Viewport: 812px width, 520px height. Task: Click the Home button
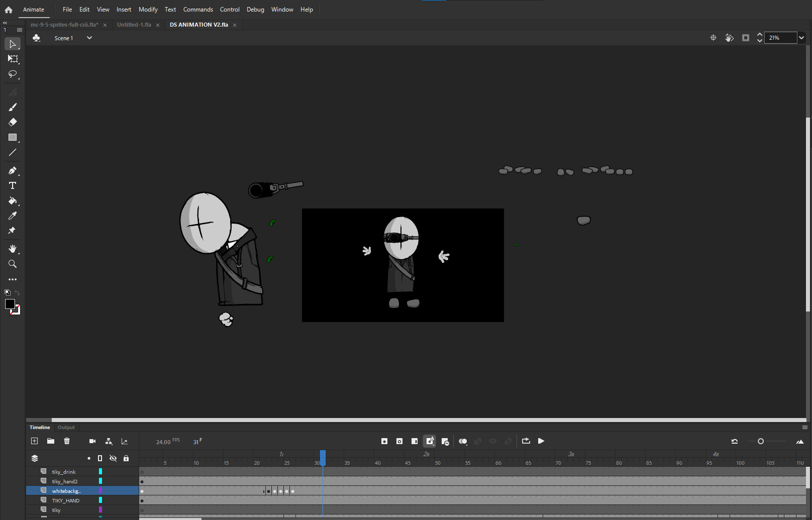pos(9,10)
